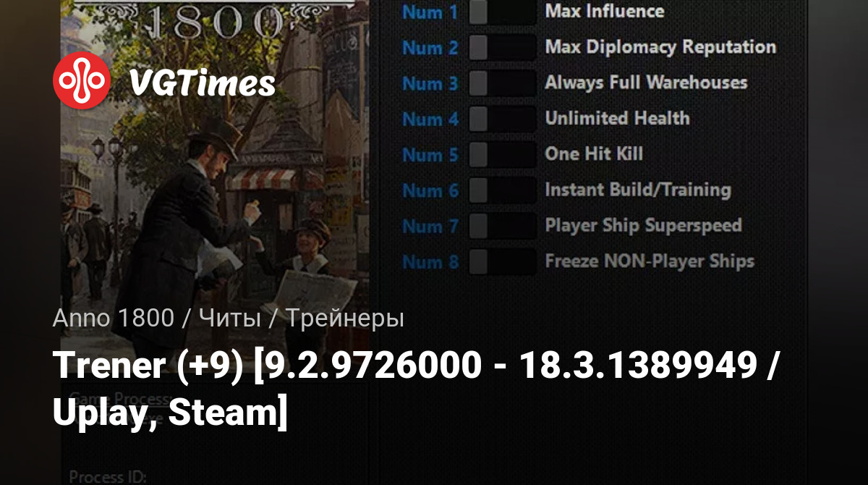This screenshot has height=485, width=868.
Task: Click the Num 8 hotkey label
Action: click(x=430, y=261)
